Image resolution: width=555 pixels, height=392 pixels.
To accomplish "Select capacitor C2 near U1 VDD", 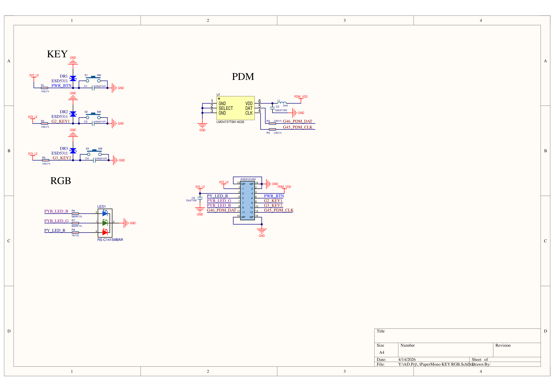I will [272, 108].
